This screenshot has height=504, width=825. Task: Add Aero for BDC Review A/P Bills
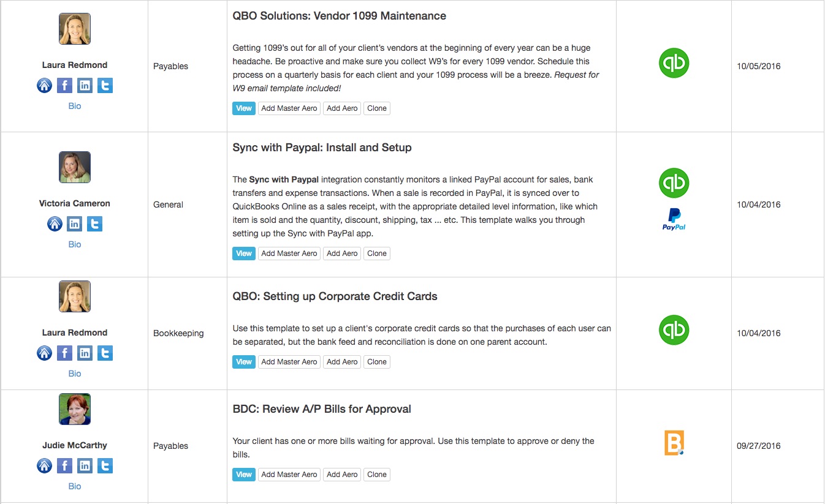tap(342, 475)
